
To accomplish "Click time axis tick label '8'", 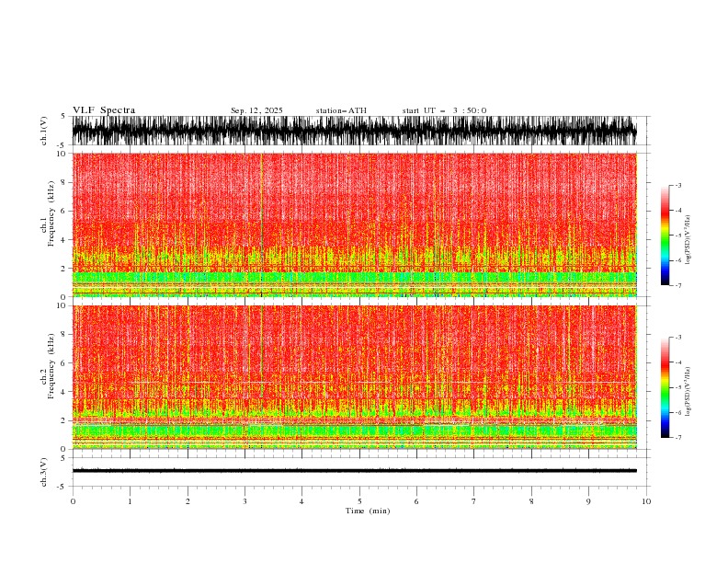I will pos(531,501).
